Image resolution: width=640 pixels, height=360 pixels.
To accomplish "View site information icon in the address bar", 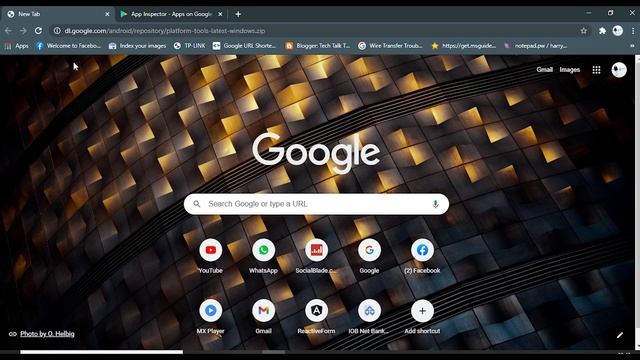I will [57, 31].
